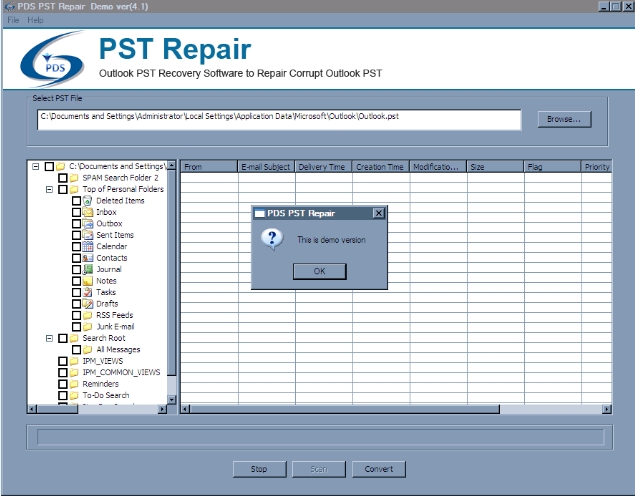This screenshot has width=635, height=496.
Task: Click the Flag column header
Action: pos(552,166)
